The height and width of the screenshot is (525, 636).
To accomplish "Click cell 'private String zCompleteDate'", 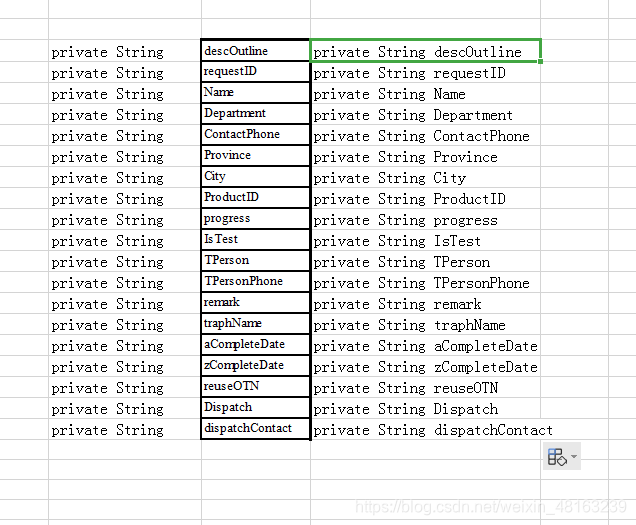I will pos(425,366).
